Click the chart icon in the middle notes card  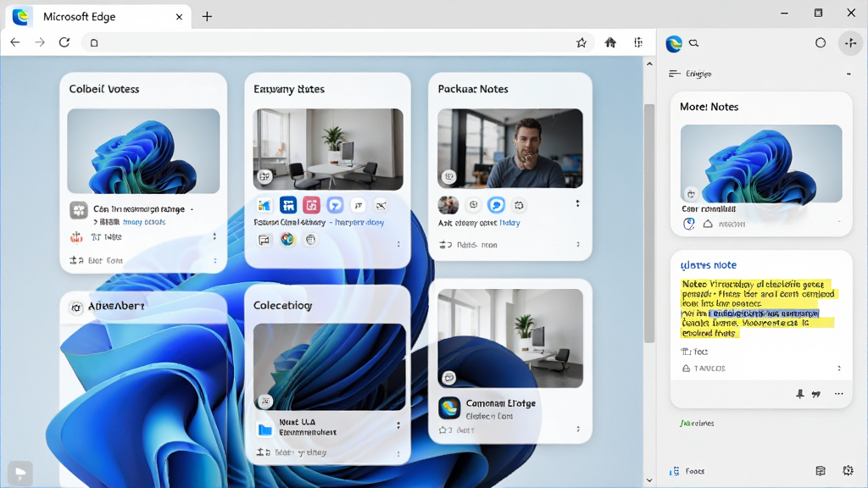point(264,205)
